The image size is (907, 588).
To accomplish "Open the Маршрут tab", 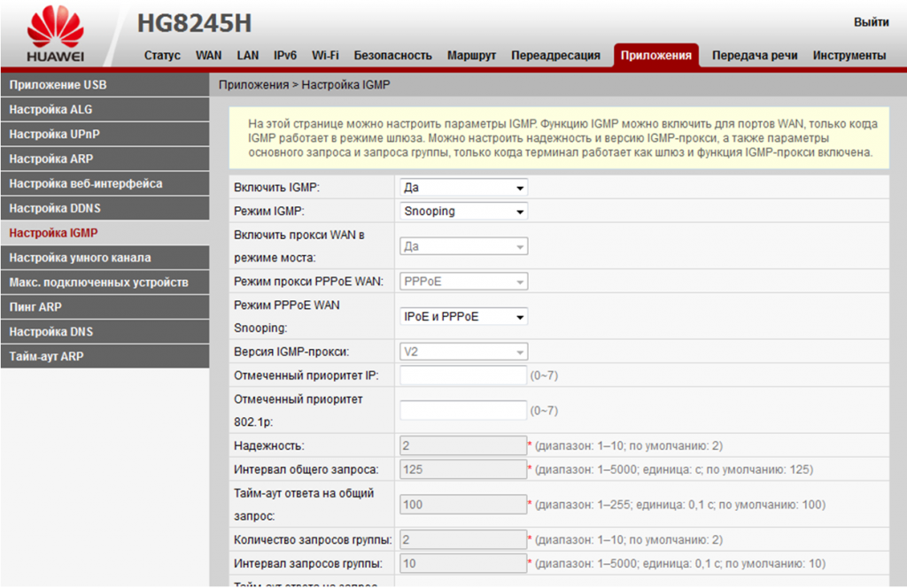I will tap(471, 56).
